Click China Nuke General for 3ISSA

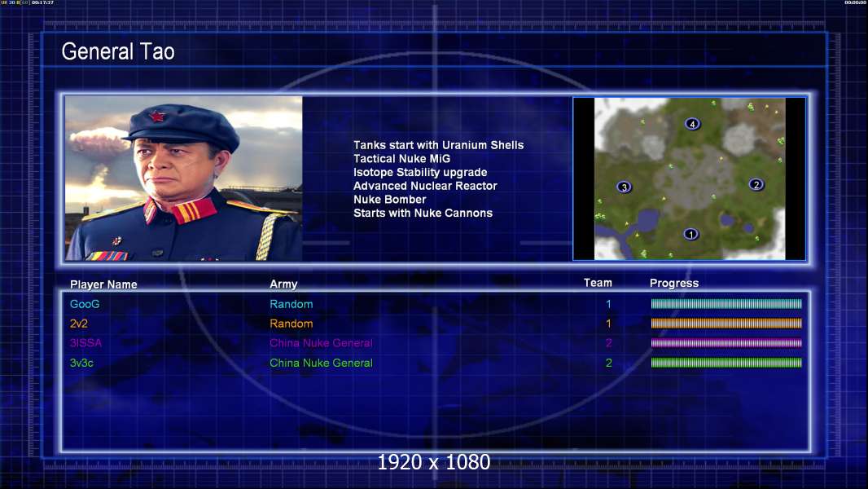[321, 343]
